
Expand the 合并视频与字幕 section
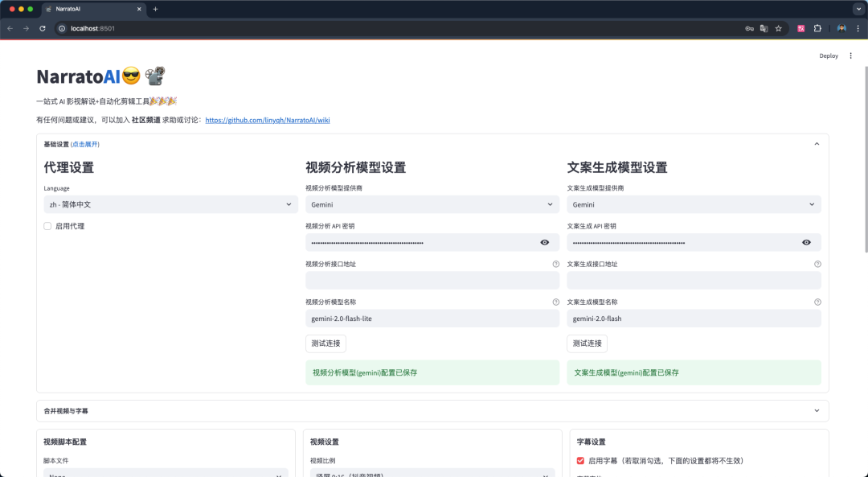coord(432,411)
